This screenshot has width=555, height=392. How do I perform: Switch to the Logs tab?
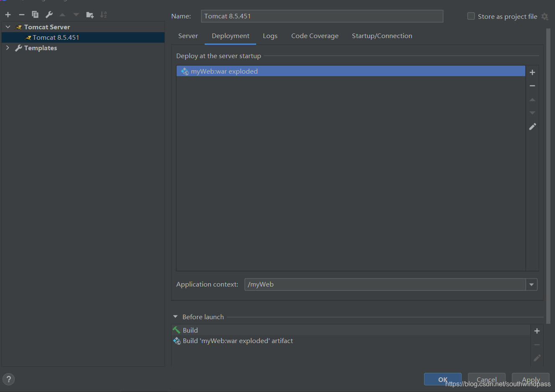(x=270, y=36)
